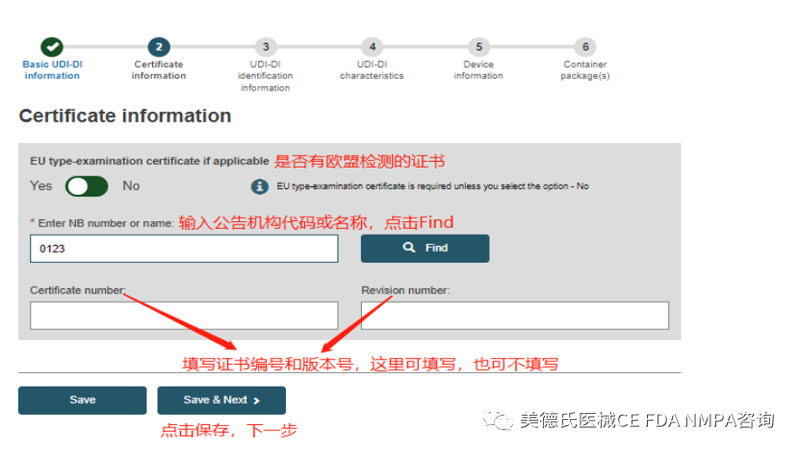This screenshot has width=800, height=450.
Task: Select the step 3 numbered circle
Action: coord(265,46)
